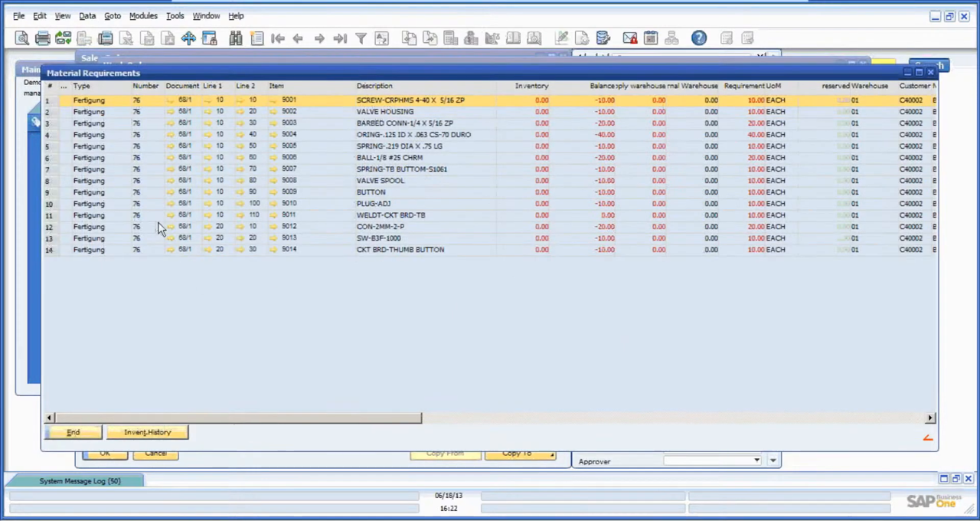
Task: Click the Invent.History button
Action: pyautogui.click(x=147, y=433)
